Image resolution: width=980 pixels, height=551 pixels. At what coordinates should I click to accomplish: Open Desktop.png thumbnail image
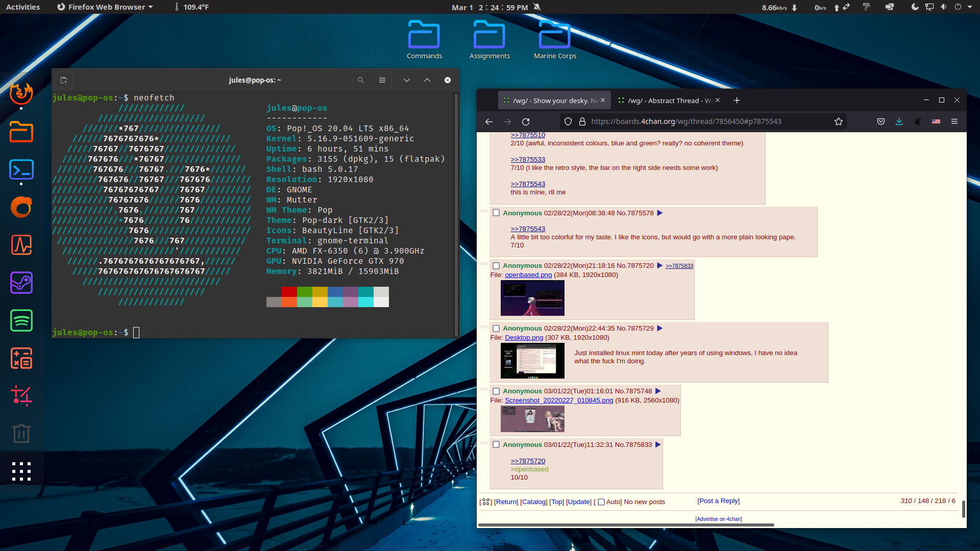point(532,361)
